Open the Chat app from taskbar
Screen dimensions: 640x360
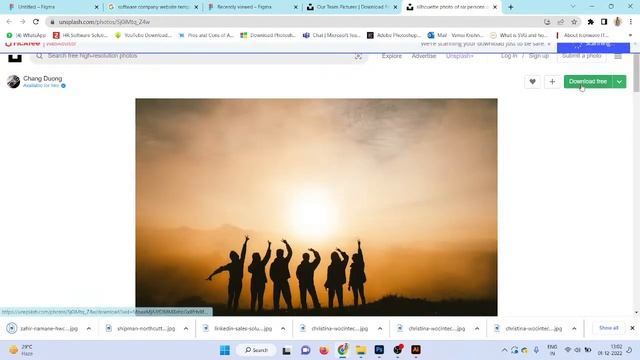pos(305,350)
